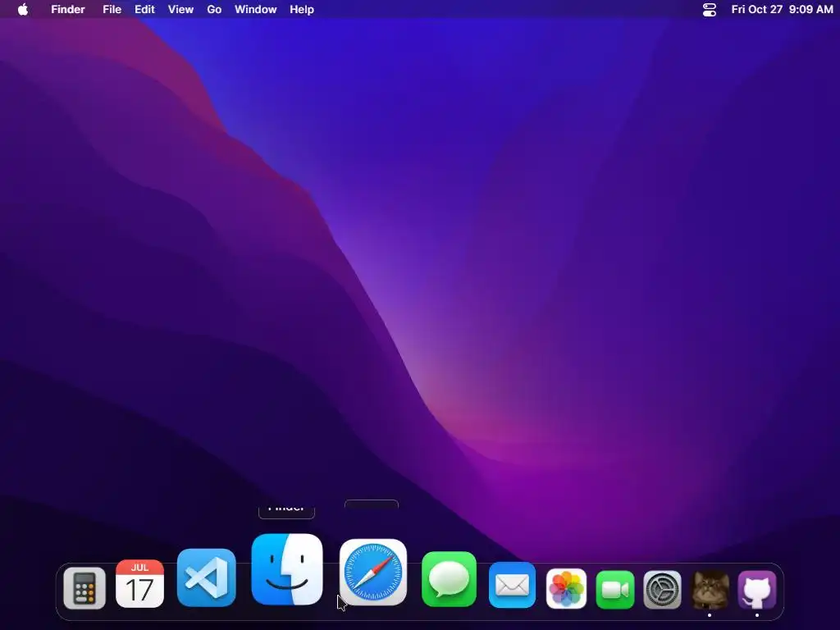Click the cat photo app icon in Dock

point(710,590)
